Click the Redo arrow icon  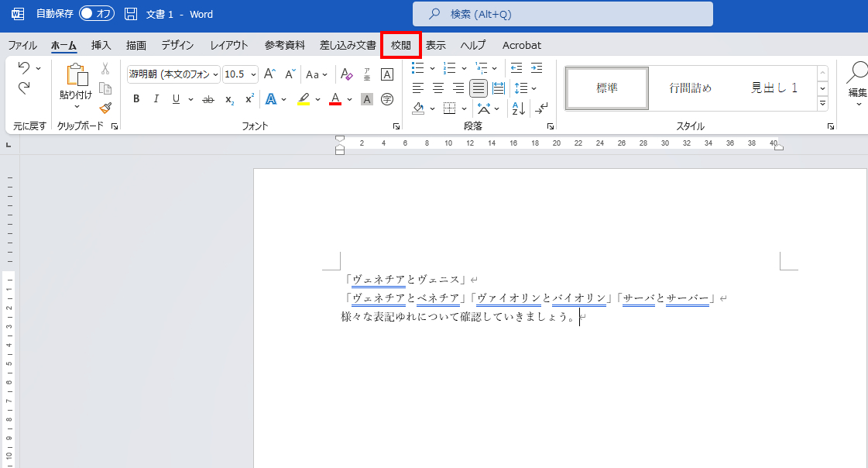(x=24, y=88)
